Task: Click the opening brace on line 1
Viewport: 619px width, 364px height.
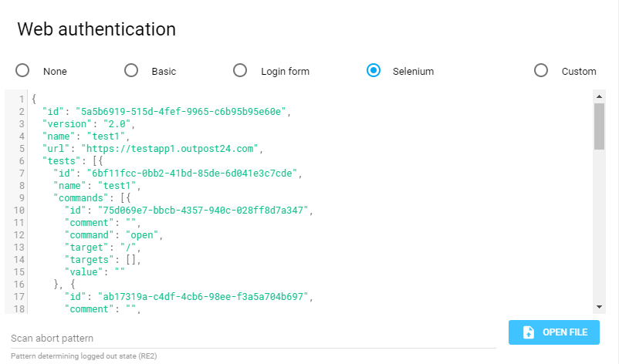Action: pos(34,99)
